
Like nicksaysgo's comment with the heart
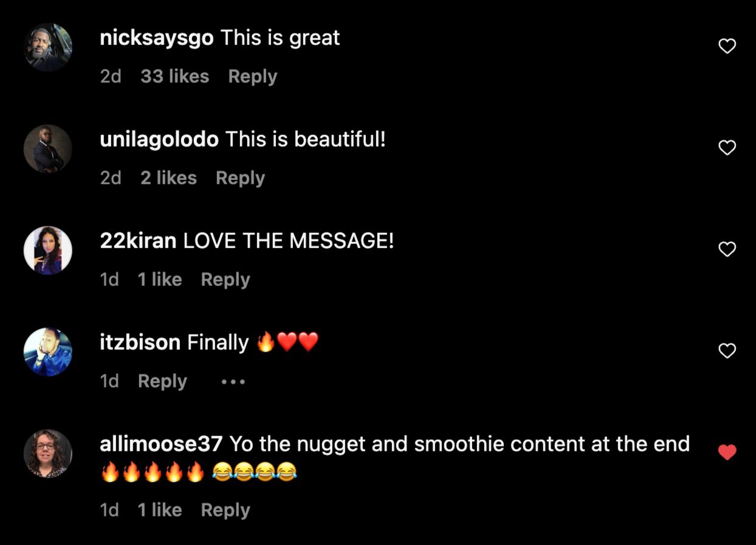point(727,46)
